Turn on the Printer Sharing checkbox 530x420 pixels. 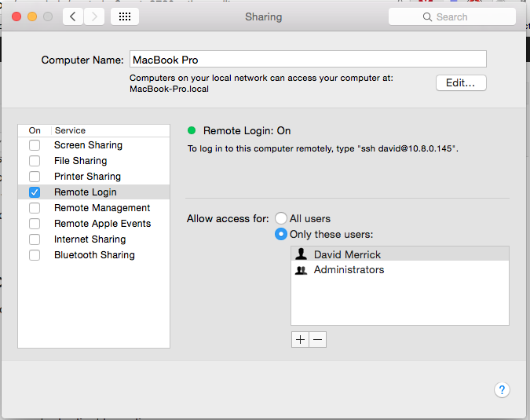35,177
